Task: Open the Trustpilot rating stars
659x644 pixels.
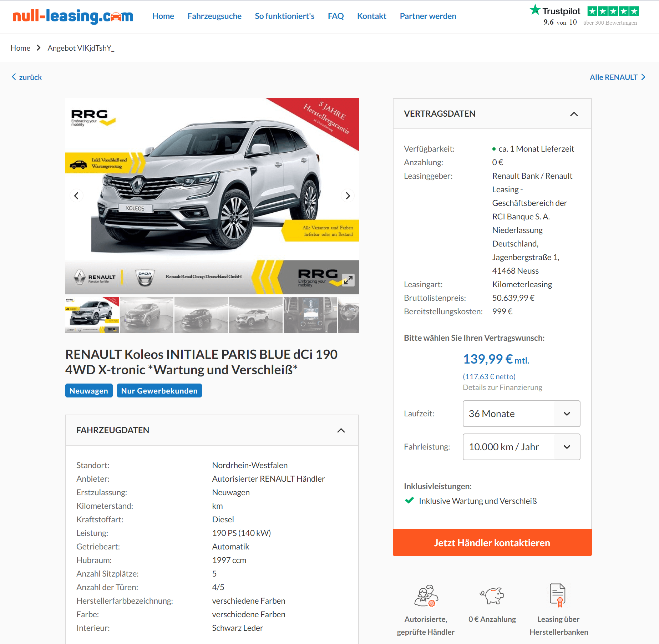Action: tap(613, 11)
